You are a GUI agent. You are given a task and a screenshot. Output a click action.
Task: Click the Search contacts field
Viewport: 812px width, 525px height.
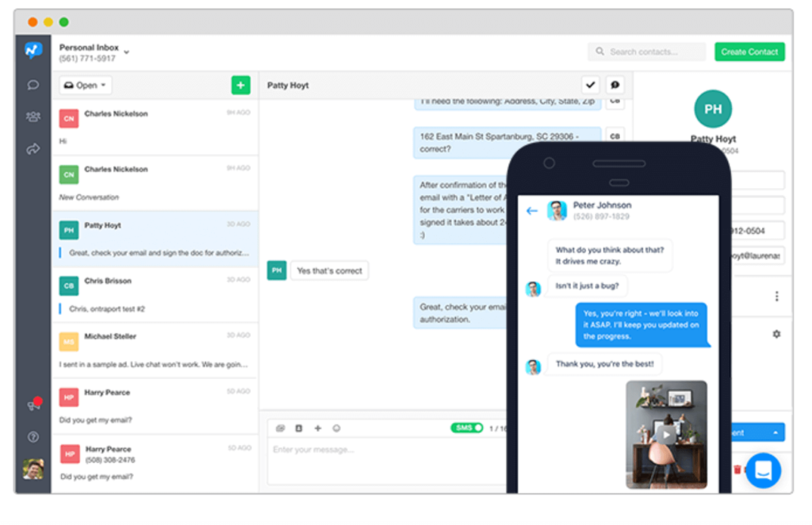tap(646, 52)
